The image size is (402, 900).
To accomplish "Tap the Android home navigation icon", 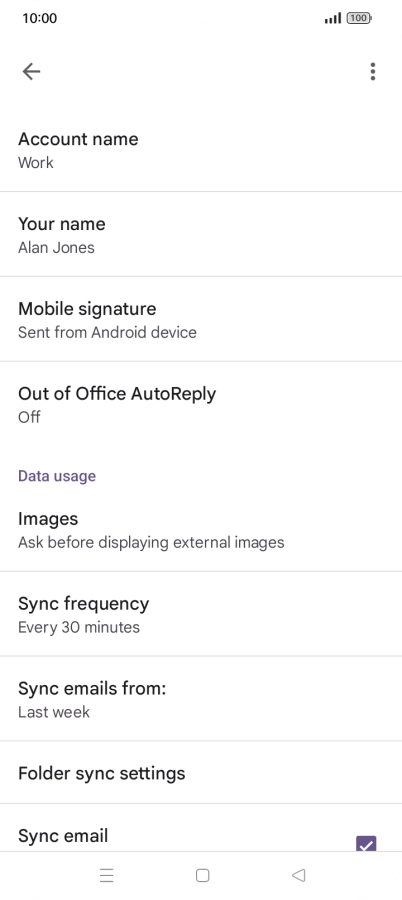I will [202, 875].
